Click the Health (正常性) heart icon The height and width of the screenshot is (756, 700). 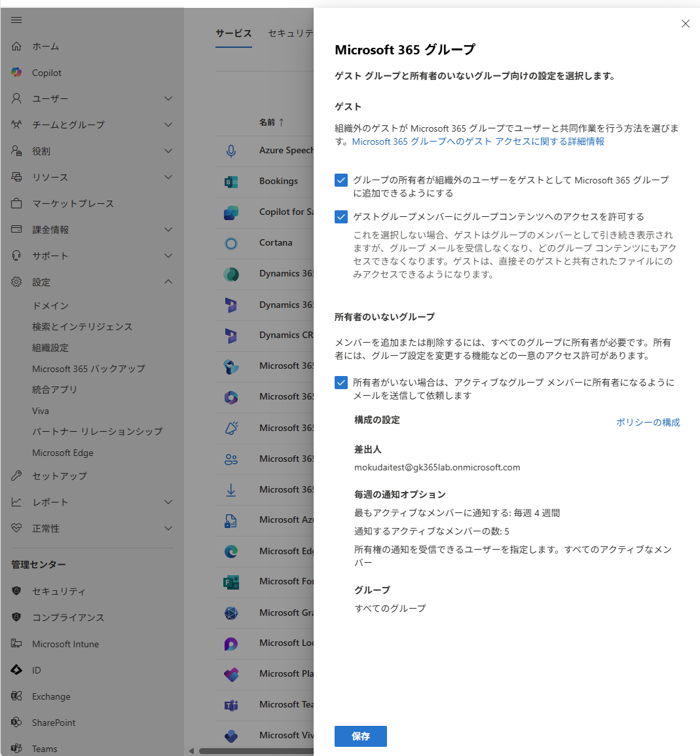16,529
